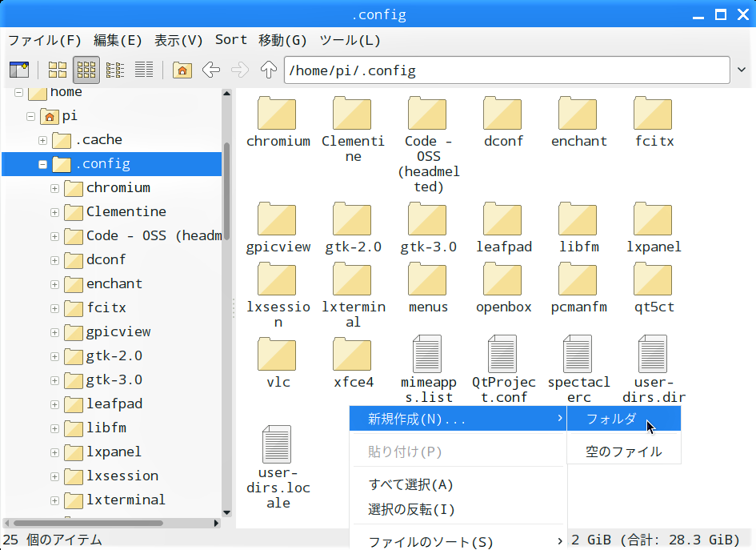756x550 pixels.
Task: Click tree pane scroll-up arrow
Action: [226, 94]
